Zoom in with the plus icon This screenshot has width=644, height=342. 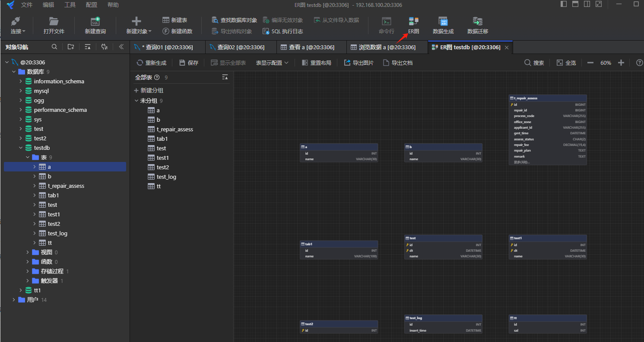pyautogui.click(x=621, y=63)
